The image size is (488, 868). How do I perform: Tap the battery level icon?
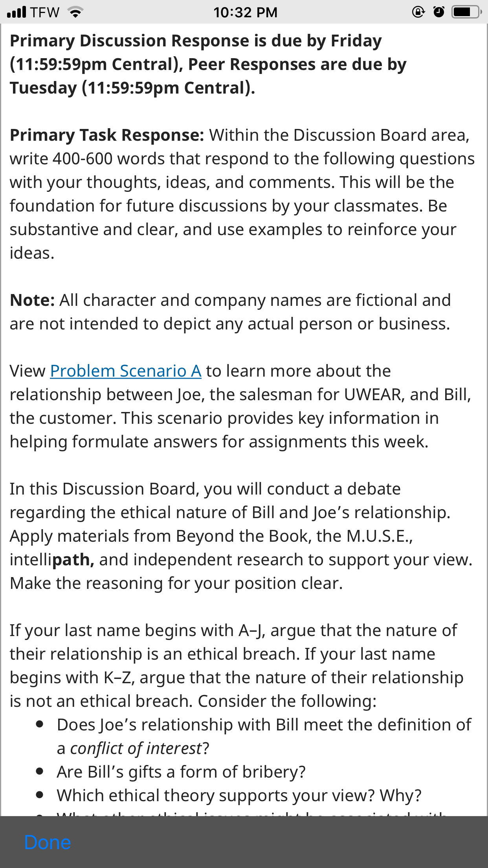click(x=466, y=12)
